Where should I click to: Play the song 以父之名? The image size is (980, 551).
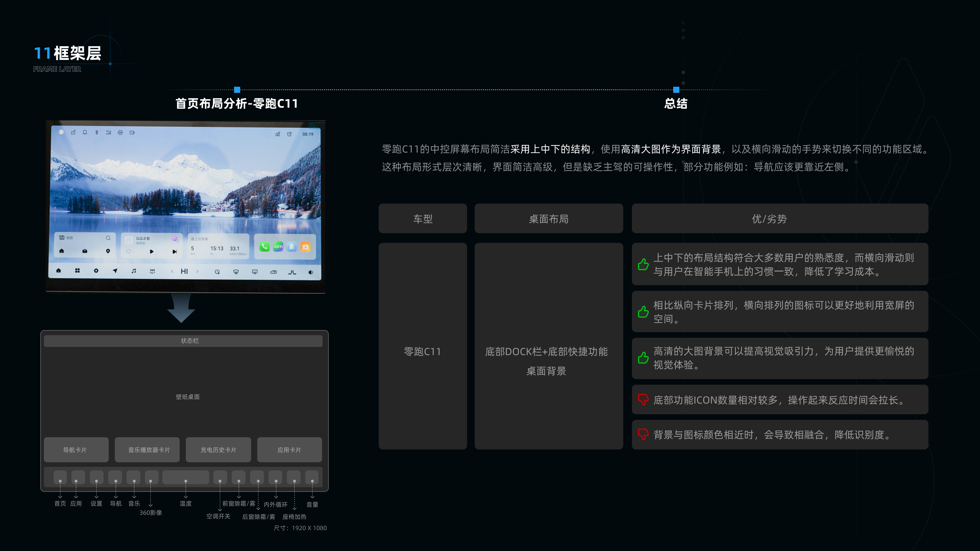click(152, 251)
